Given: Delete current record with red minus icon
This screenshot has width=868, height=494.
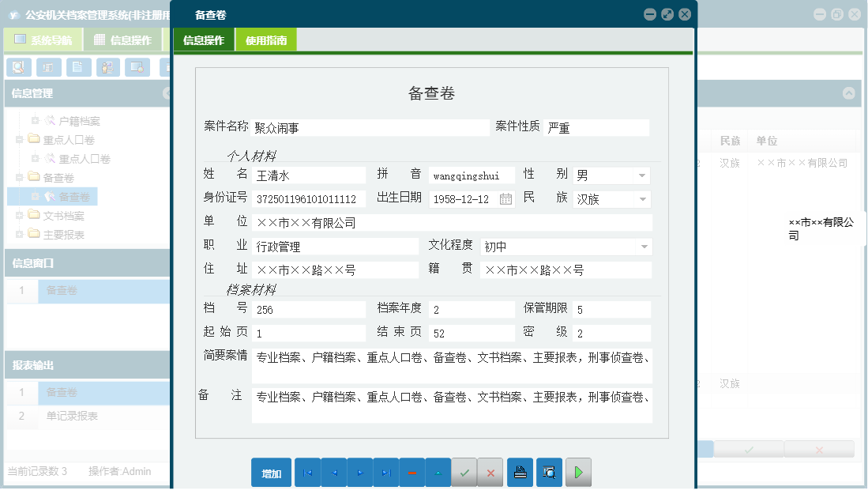Looking at the screenshot, I should coord(411,472).
